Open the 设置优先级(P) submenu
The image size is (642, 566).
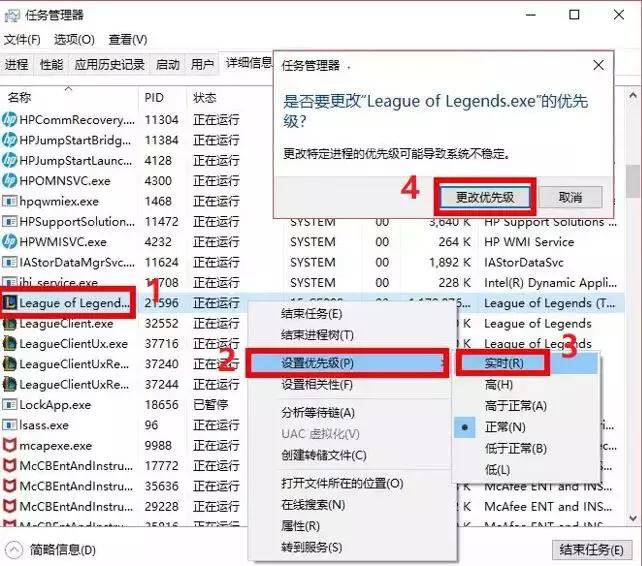(348, 363)
